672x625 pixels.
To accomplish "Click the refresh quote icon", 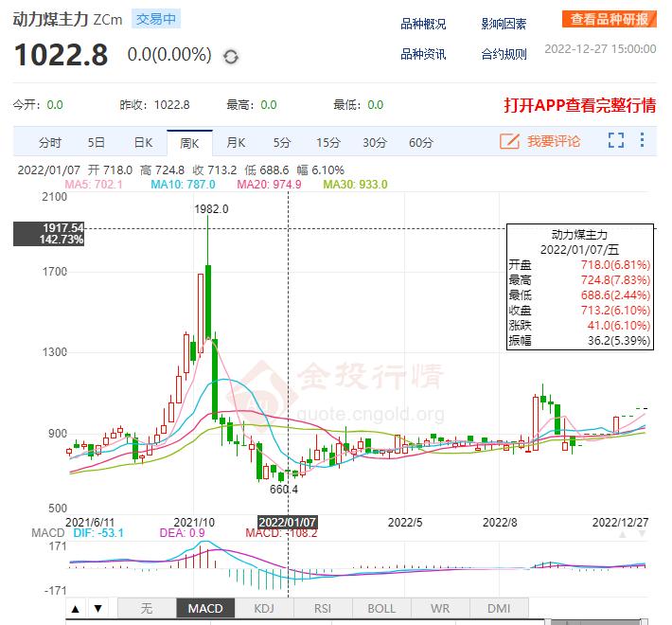I will tap(231, 57).
